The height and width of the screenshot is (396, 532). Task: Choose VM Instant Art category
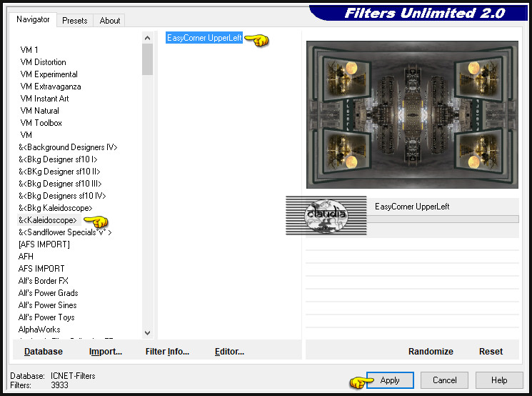[44, 99]
